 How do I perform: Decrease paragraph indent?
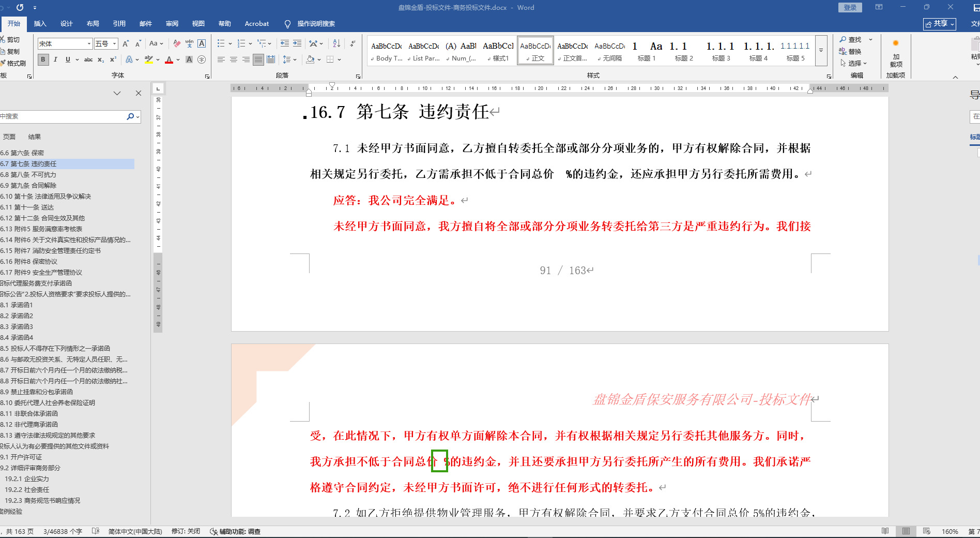click(285, 44)
